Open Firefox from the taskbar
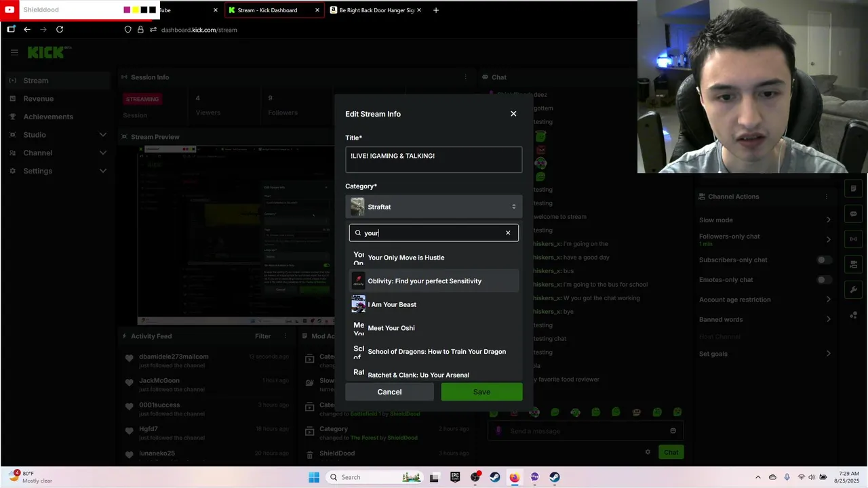Screen dimensions: 868x488 tap(515, 477)
